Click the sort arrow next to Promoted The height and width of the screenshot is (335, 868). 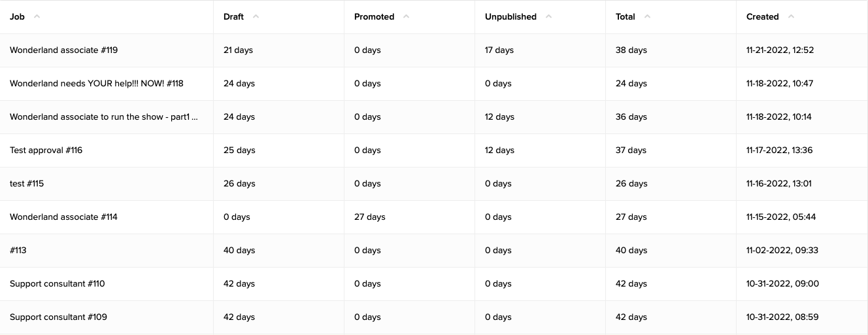pos(406,17)
